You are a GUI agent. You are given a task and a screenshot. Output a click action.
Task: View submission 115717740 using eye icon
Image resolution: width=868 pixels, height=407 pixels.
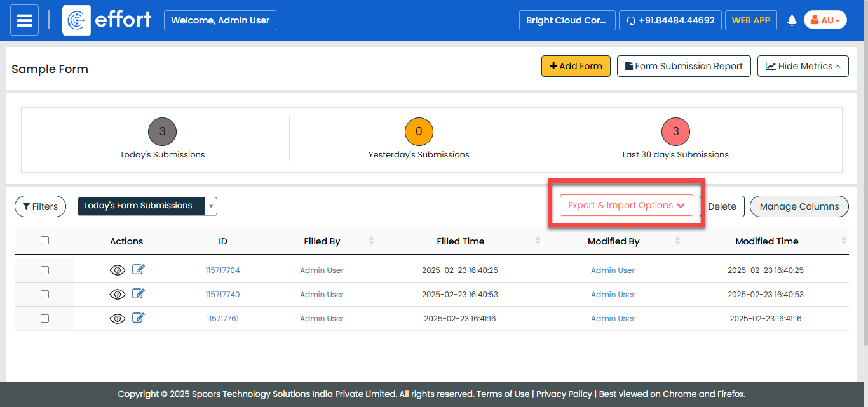pos(118,295)
